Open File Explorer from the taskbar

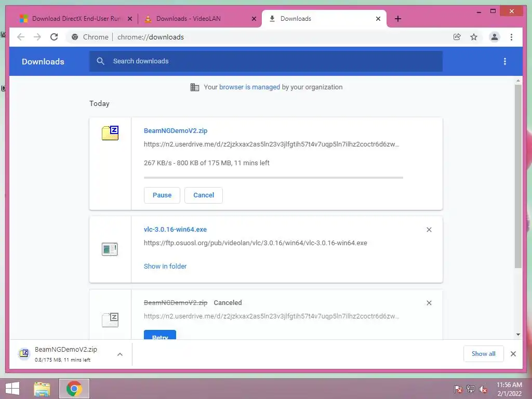(x=42, y=389)
